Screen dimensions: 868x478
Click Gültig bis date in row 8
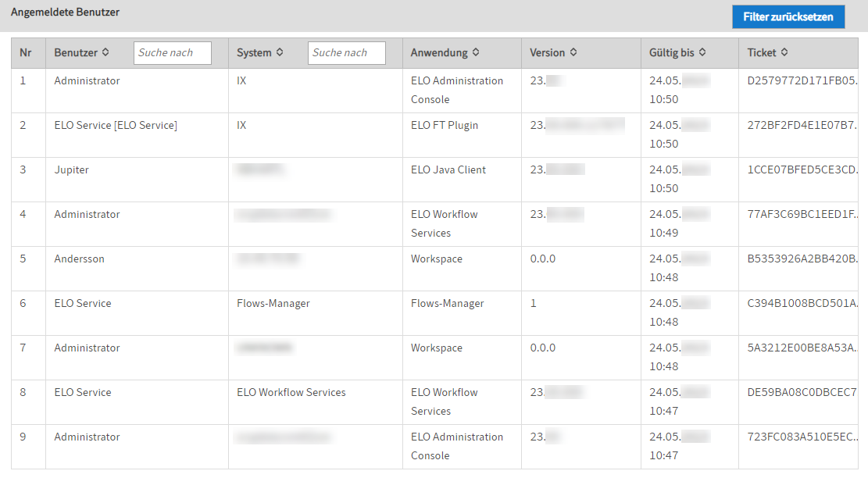point(679,401)
